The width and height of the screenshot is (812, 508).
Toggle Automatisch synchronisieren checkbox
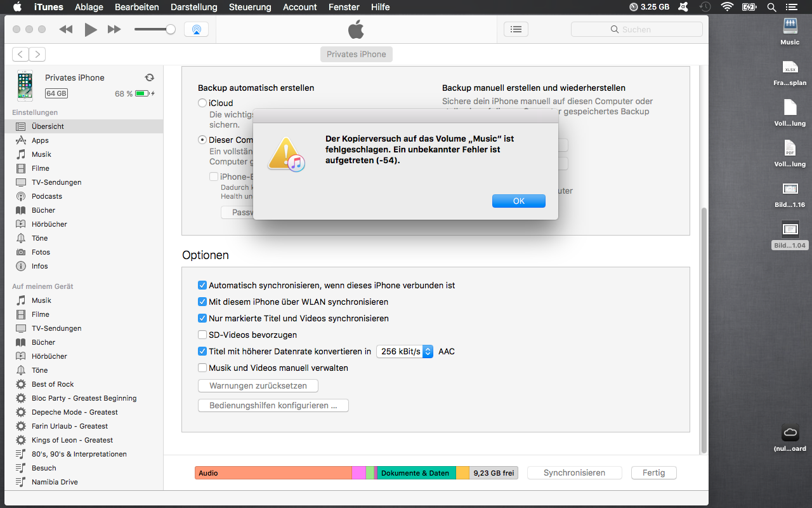[202, 286]
